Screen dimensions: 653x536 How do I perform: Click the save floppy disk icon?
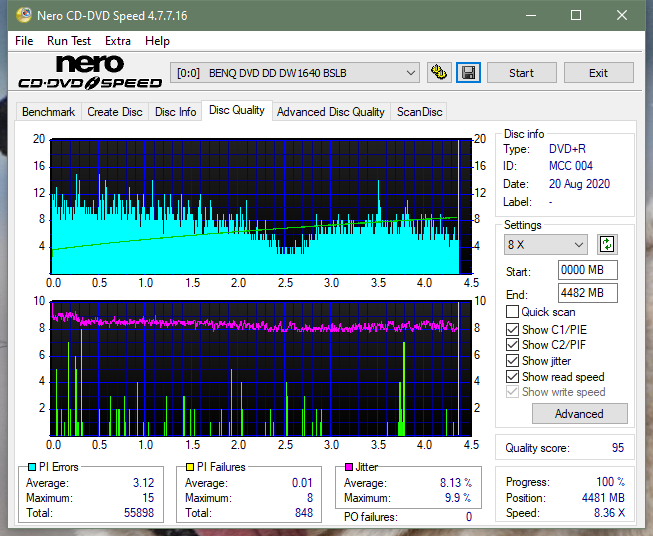(468, 73)
